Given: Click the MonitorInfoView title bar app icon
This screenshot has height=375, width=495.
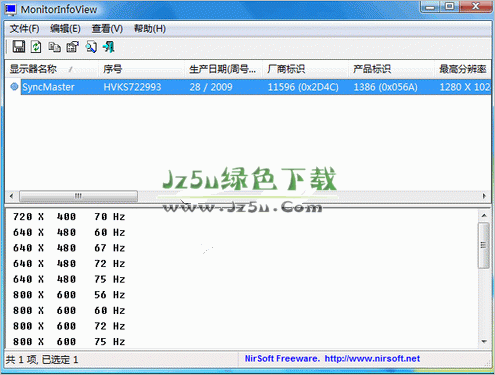Looking at the screenshot, I should click(11, 9).
